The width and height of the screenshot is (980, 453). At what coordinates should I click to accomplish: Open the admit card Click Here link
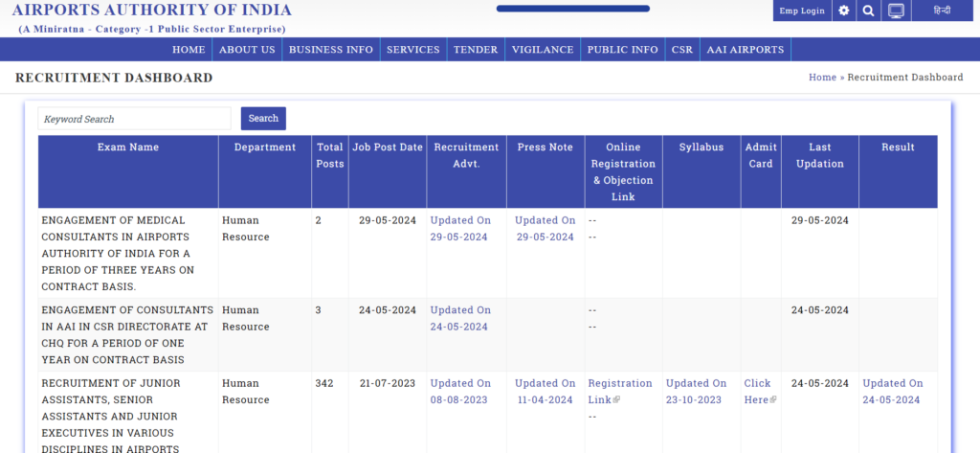(x=760, y=391)
